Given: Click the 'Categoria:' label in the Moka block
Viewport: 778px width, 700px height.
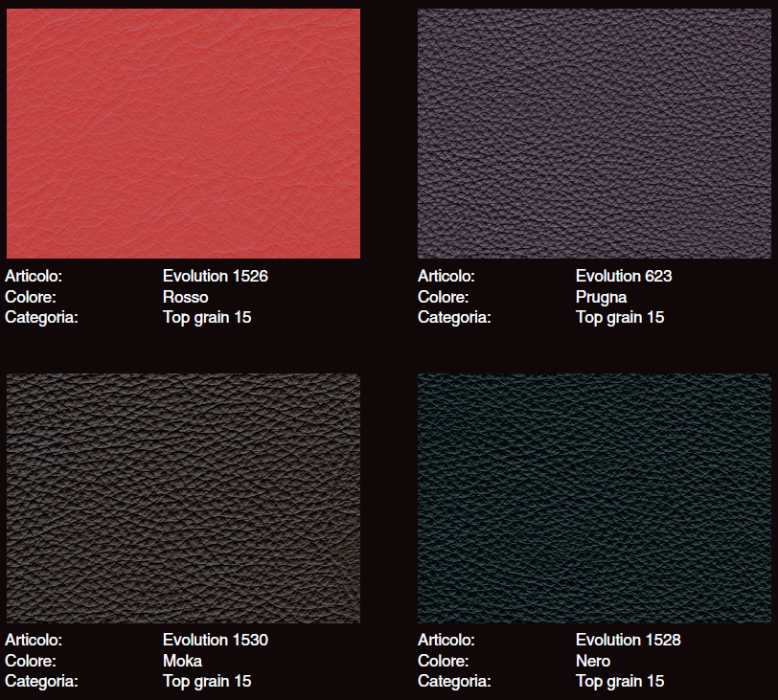Looking at the screenshot, I should point(42,682).
